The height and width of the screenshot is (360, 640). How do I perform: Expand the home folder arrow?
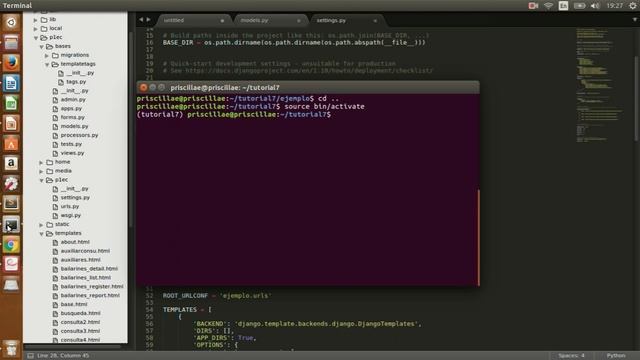(x=41, y=162)
